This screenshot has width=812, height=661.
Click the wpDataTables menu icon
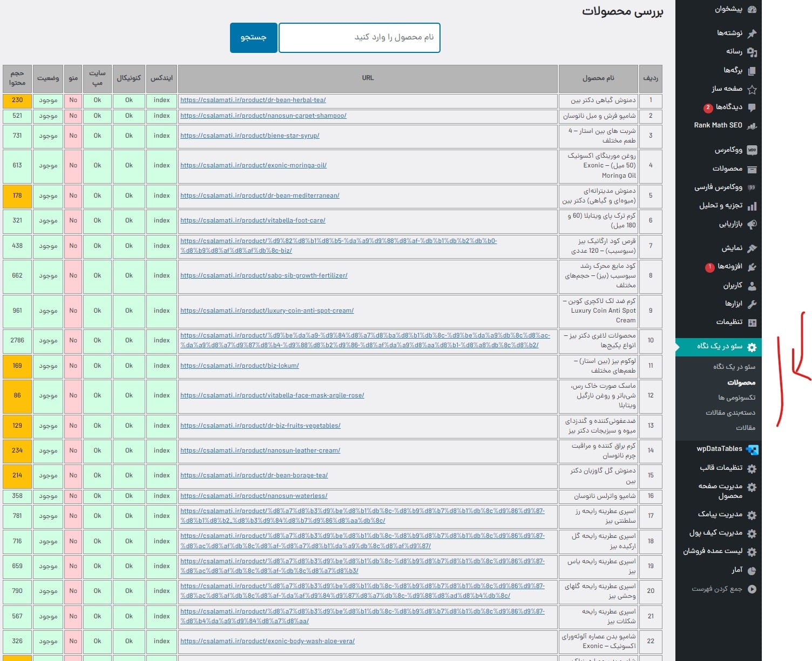coord(752,449)
